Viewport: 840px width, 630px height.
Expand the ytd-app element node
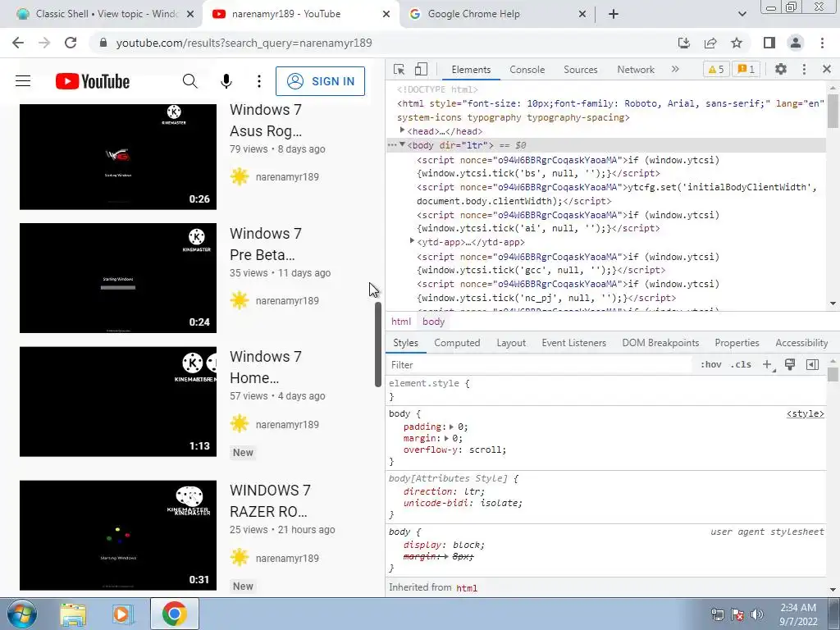click(412, 241)
